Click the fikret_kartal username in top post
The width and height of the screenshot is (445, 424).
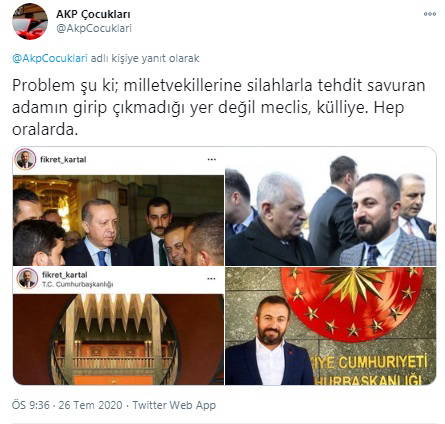pyautogui.click(x=63, y=160)
